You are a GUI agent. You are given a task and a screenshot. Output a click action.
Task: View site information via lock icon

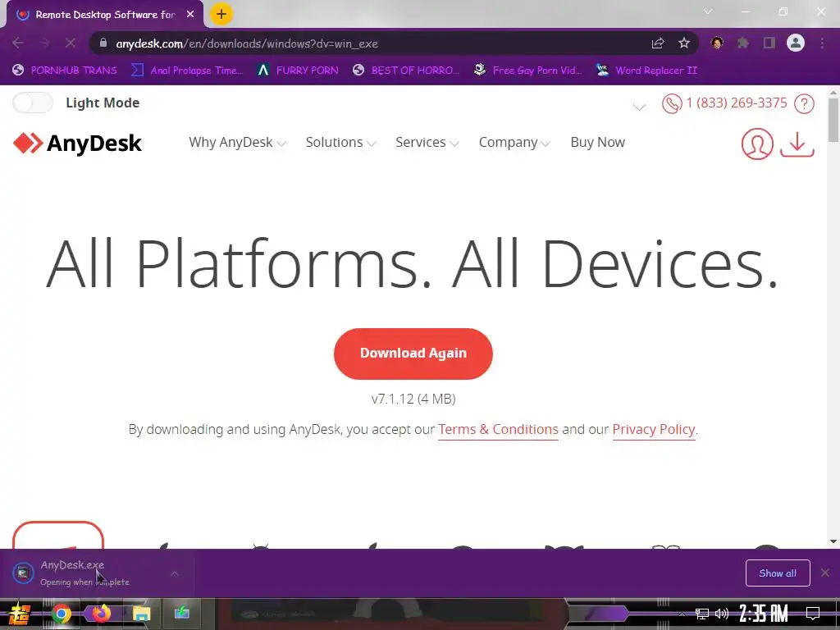[x=103, y=43]
